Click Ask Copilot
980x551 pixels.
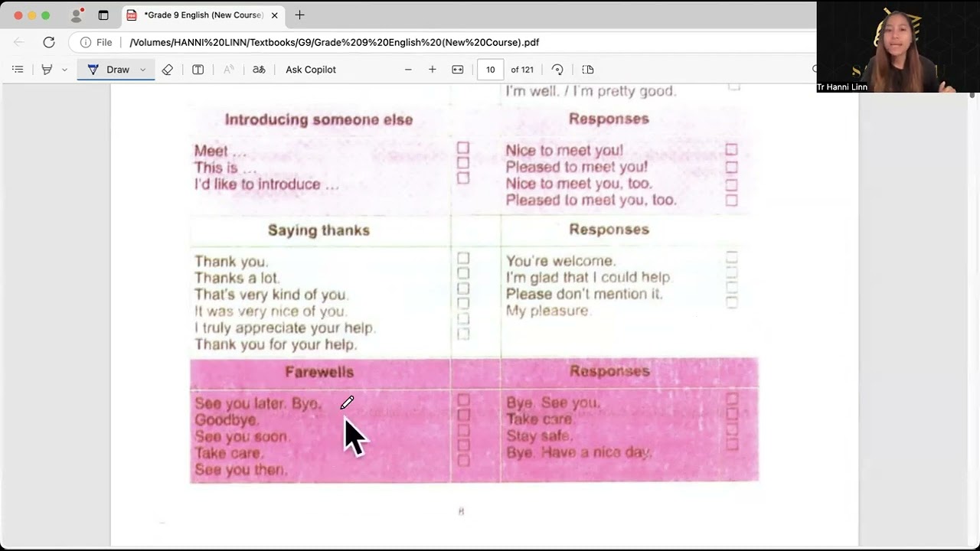pos(311,70)
